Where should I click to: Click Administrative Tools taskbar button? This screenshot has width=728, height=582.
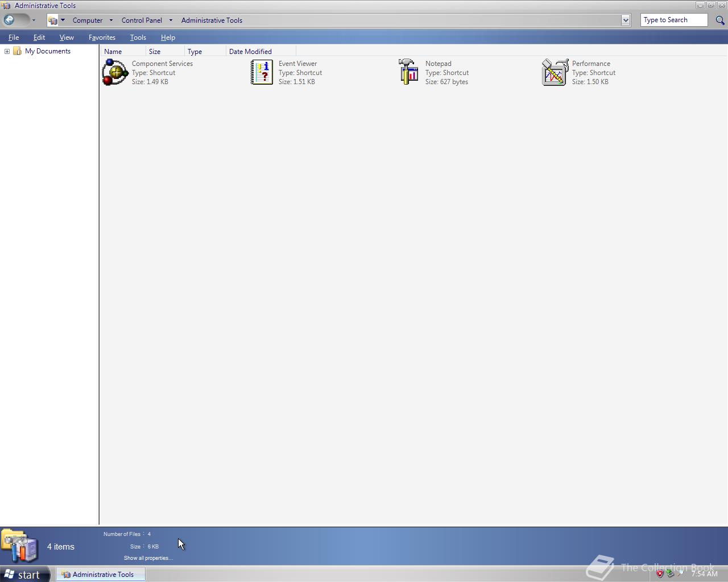[100, 574]
